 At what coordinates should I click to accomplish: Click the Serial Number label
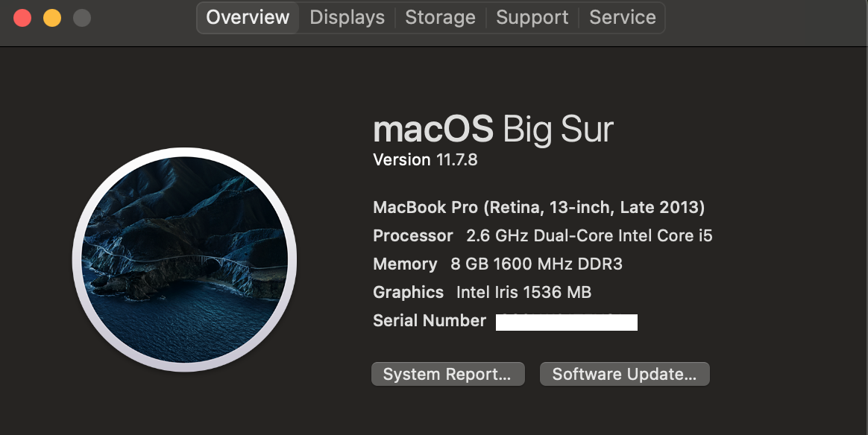click(x=429, y=321)
